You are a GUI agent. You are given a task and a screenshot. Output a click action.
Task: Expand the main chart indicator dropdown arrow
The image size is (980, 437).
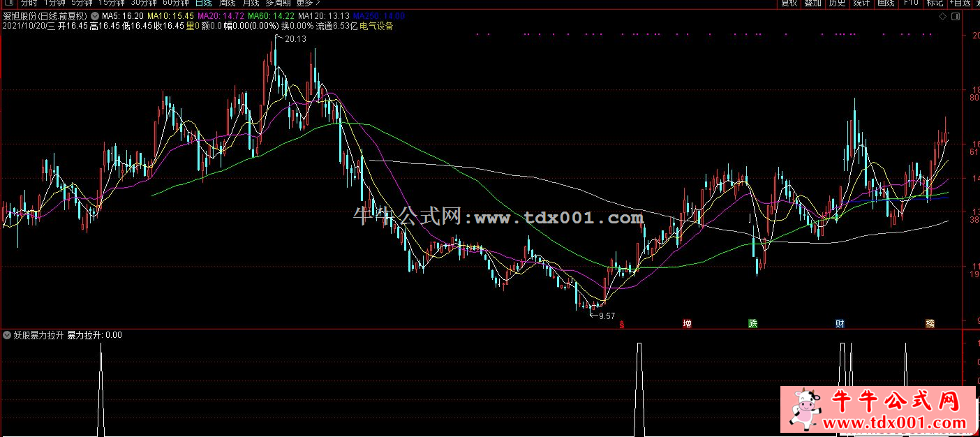pyautogui.click(x=95, y=15)
